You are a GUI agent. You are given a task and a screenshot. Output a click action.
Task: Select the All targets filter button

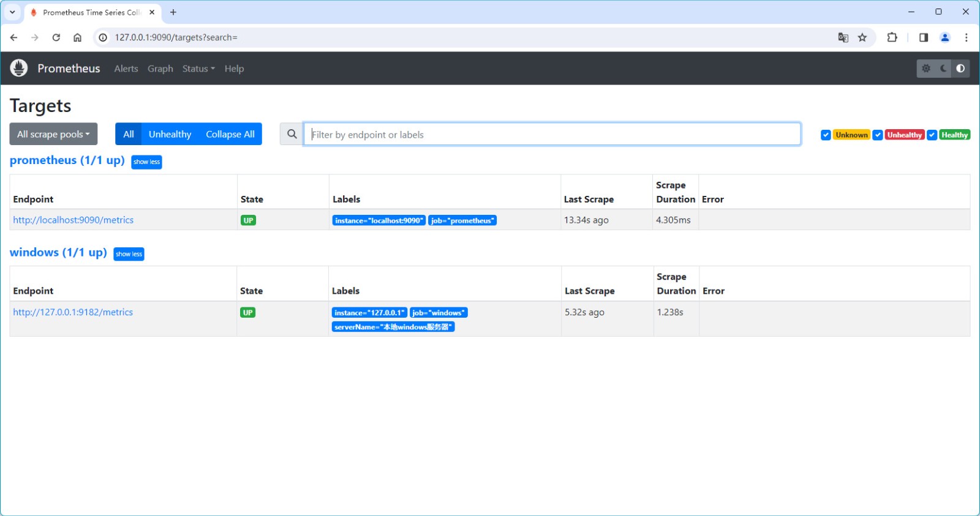click(x=129, y=134)
